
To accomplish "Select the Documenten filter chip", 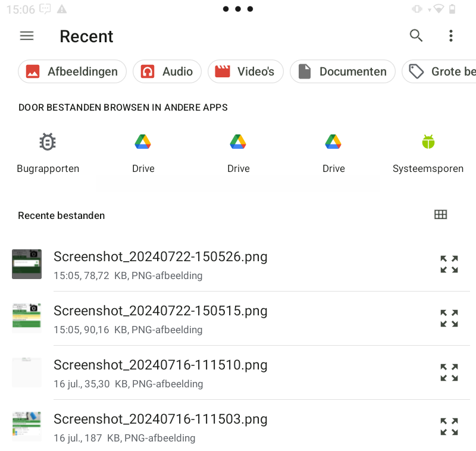I will coord(342,71).
